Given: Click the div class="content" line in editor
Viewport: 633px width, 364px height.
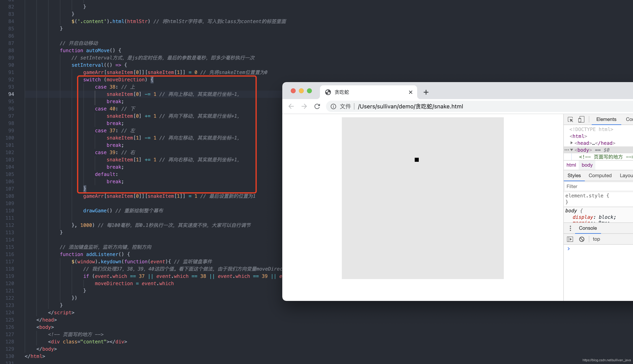Looking at the screenshot, I should (88, 342).
